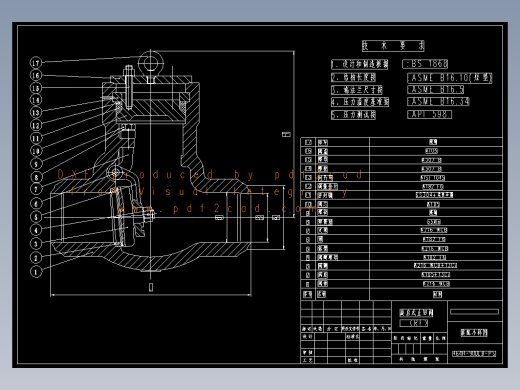520x390 pixels.
Task: Click the 'ASME B16.10' standard text
Action: (x=449, y=78)
